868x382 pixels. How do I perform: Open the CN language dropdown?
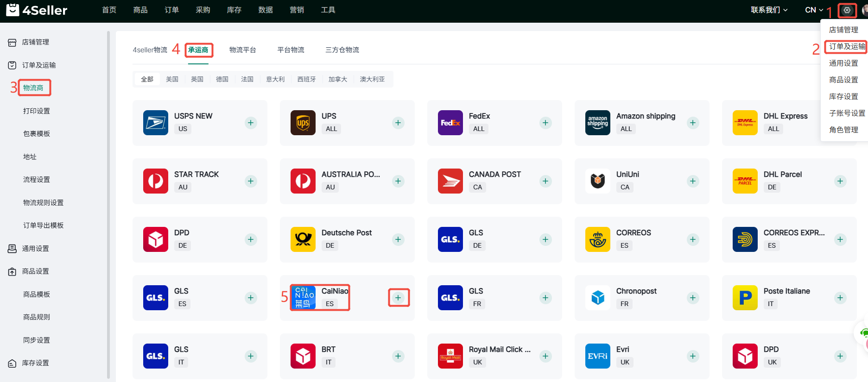coord(814,10)
